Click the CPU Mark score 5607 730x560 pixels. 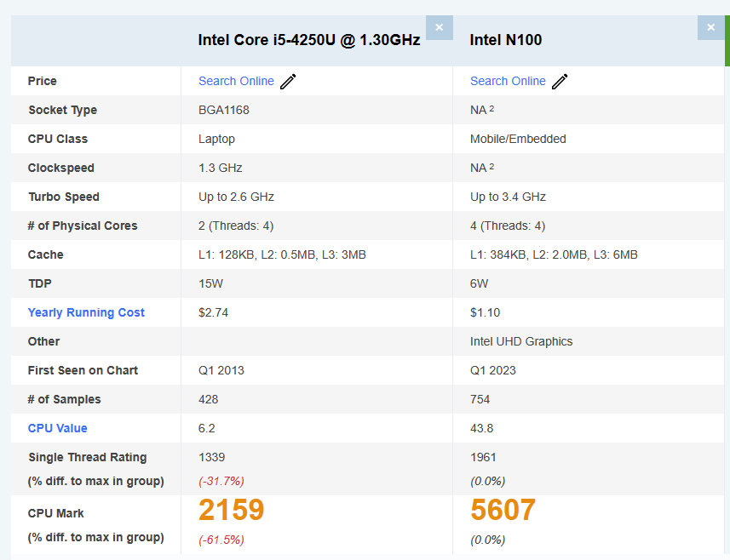coord(503,510)
